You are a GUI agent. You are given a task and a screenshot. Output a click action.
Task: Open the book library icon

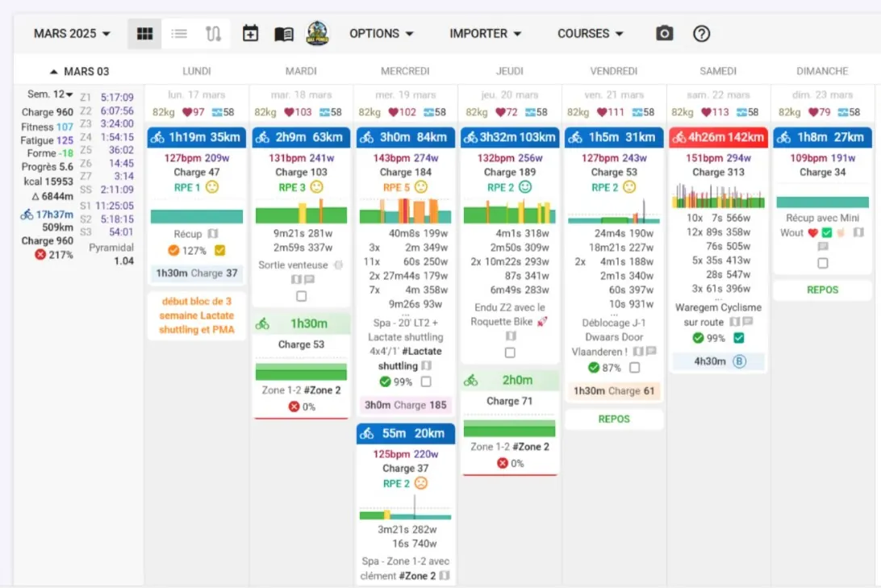(284, 34)
